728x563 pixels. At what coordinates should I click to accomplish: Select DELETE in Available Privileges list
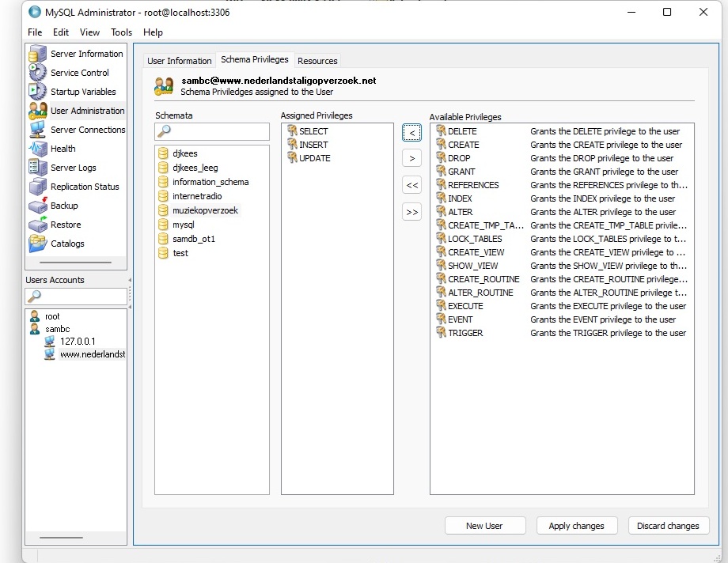click(x=462, y=131)
